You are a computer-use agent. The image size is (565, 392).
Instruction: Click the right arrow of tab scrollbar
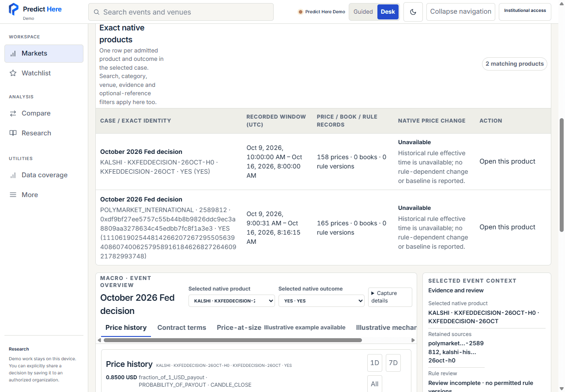click(x=413, y=340)
